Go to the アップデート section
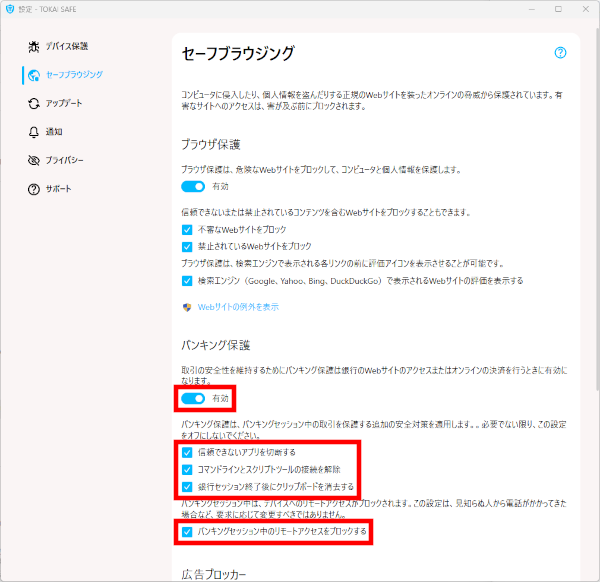Viewport: 600px width, 582px height. (x=64, y=103)
